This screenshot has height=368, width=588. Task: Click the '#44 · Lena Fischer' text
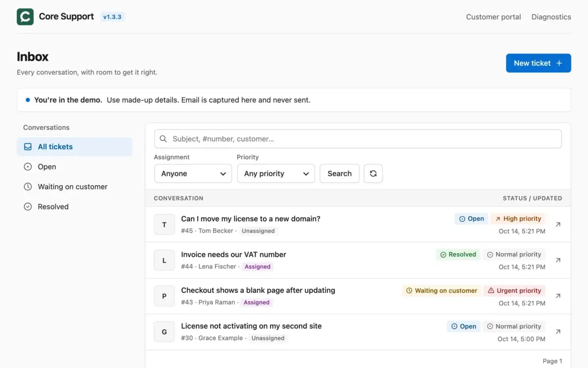[x=209, y=267]
